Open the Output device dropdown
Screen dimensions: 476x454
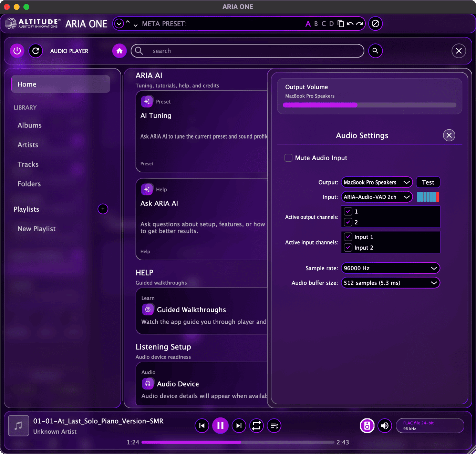(377, 182)
